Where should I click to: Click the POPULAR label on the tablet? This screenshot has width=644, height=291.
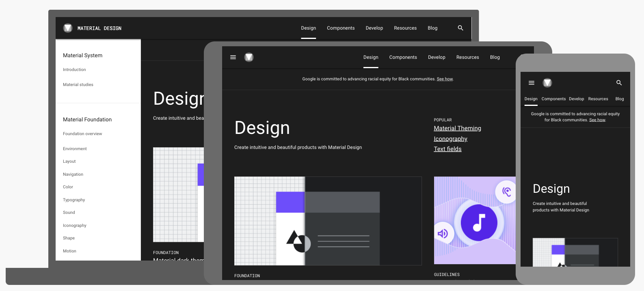click(x=443, y=120)
